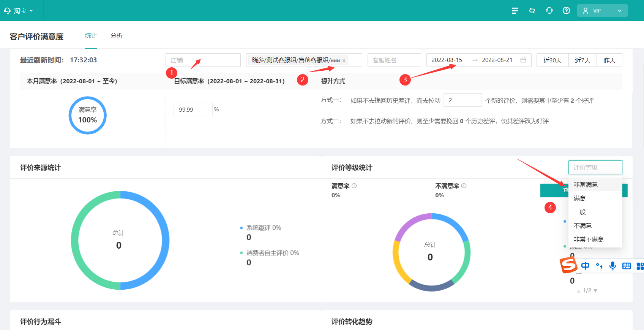This screenshot has width=644, height=330.
Task: Select the 近30天 quick range
Action: click(552, 60)
